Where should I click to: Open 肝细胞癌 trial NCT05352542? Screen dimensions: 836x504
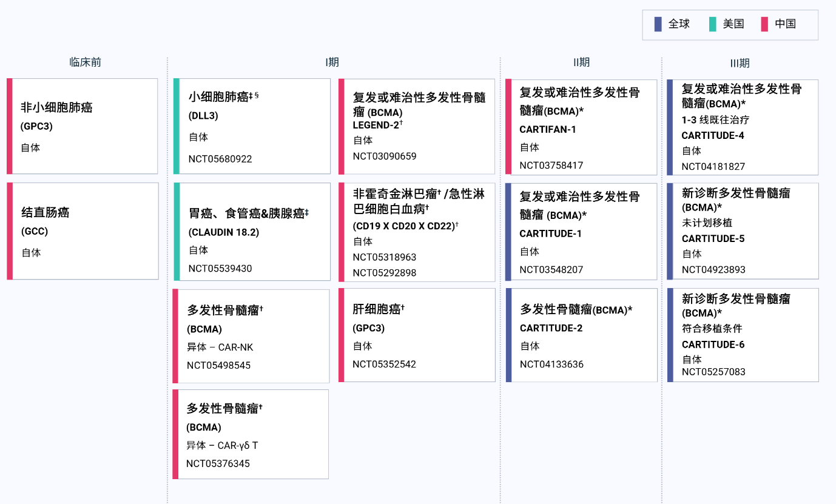tap(384, 364)
